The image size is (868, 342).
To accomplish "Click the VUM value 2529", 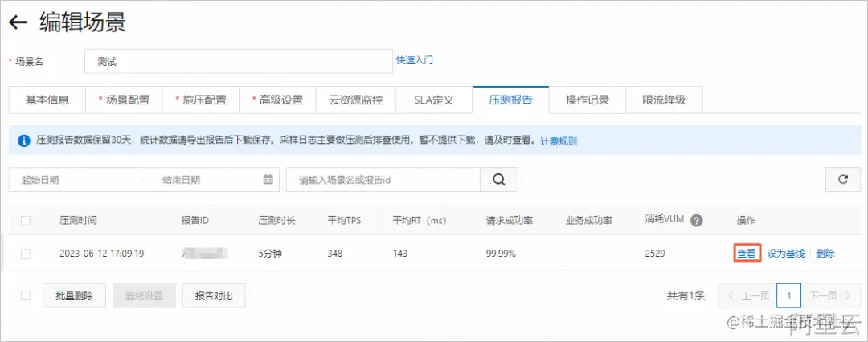I will pos(655,254).
